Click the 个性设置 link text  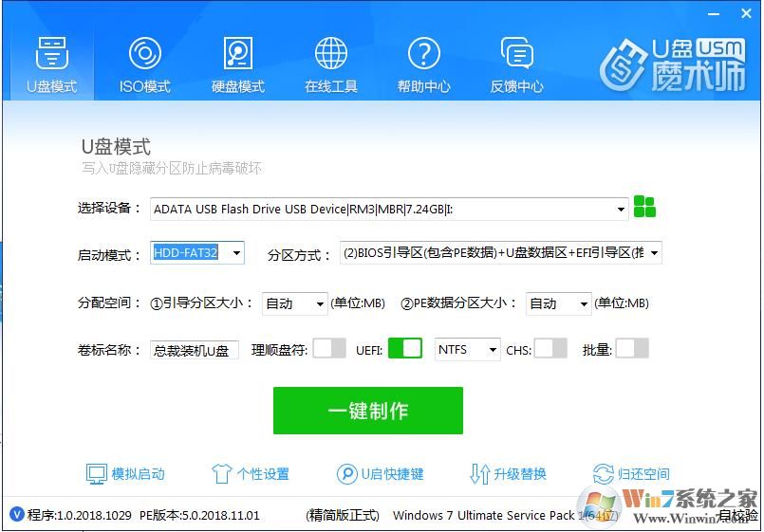(263, 473)
